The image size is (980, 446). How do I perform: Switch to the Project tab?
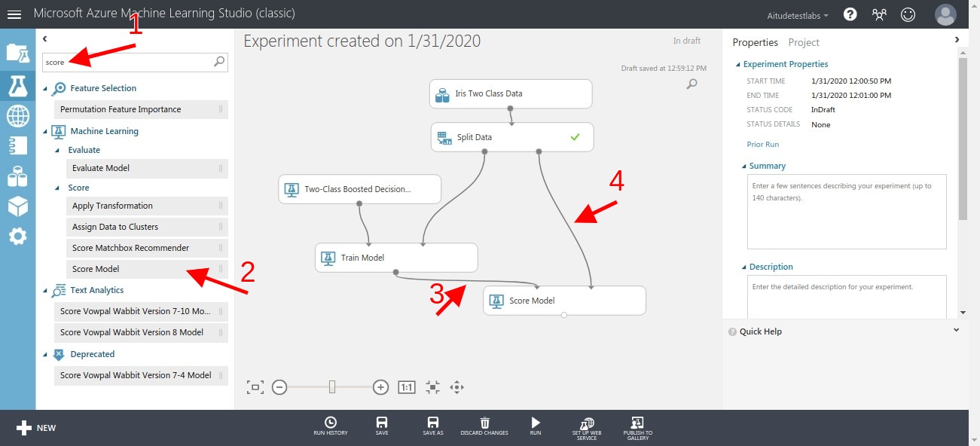pyautogui.click(x=803, y=42)
